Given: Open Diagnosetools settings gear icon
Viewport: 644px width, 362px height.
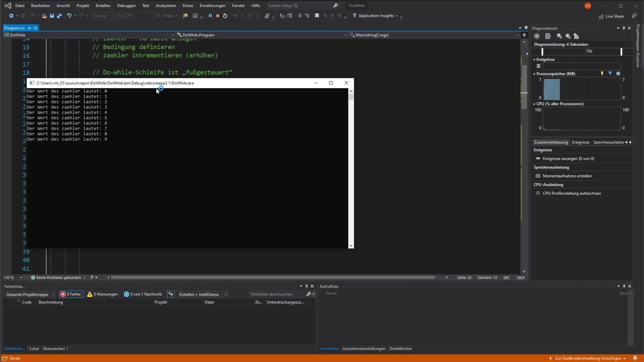Looking at the screenshot, I should tap(537, 36).
